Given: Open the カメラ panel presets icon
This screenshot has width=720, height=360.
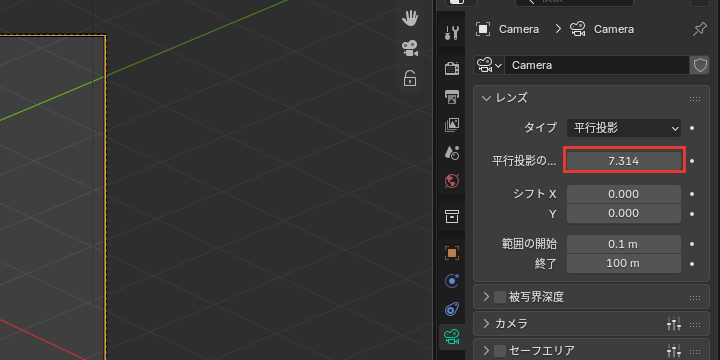Looking at the screenshot, I should coord(674,324).
